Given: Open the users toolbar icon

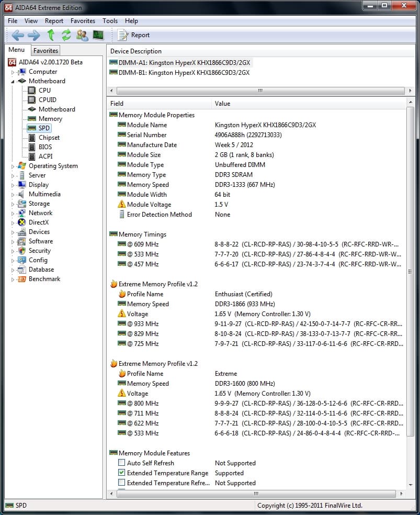Looking at the screenshot, I should tap(82, 35).
